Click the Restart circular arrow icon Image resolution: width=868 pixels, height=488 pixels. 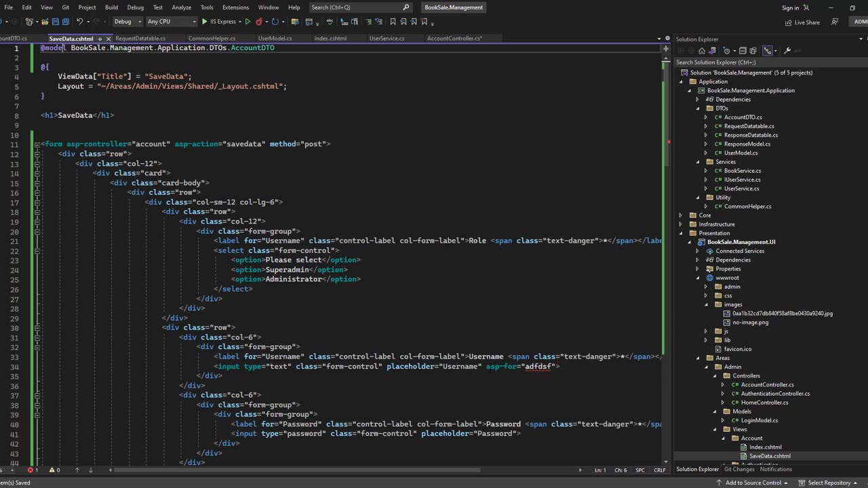tap(275, 22)
